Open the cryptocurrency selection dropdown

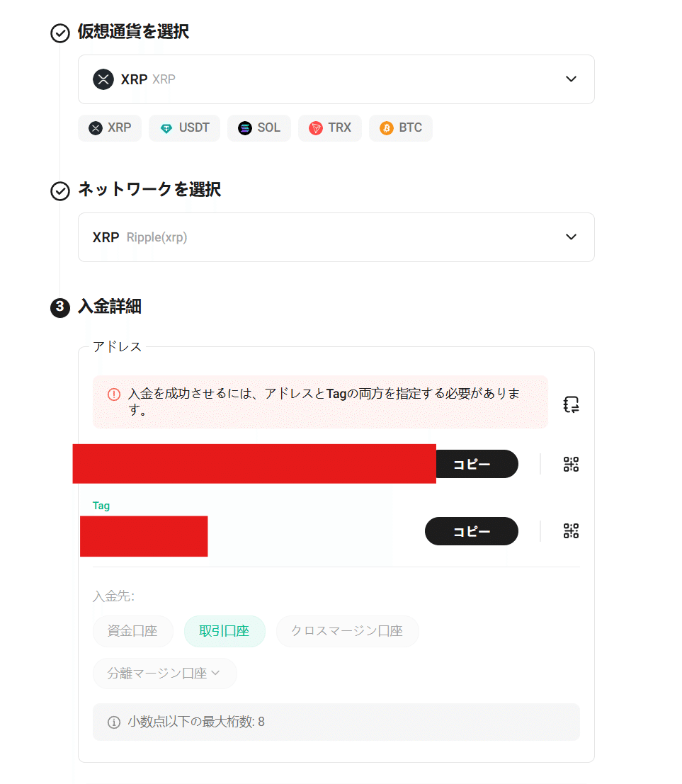[571, 79]
